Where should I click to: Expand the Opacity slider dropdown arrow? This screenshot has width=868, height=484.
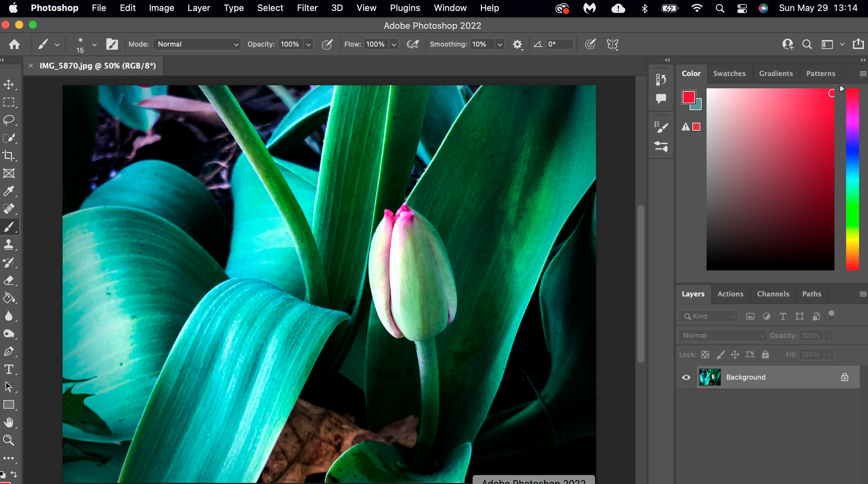click(308, 44)
